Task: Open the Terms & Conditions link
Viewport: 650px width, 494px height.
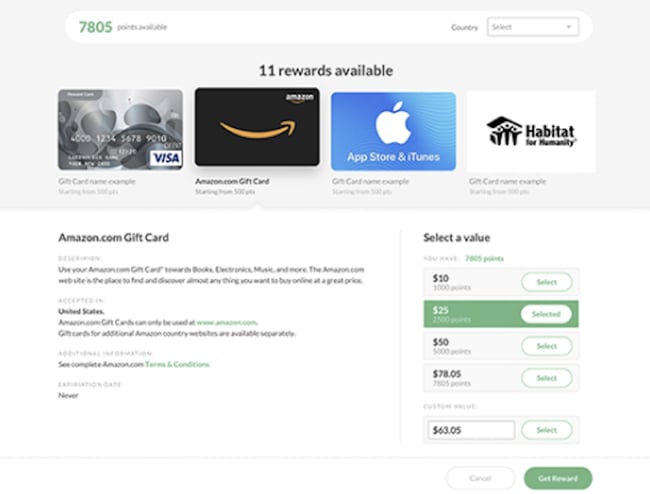Action: 177,364
